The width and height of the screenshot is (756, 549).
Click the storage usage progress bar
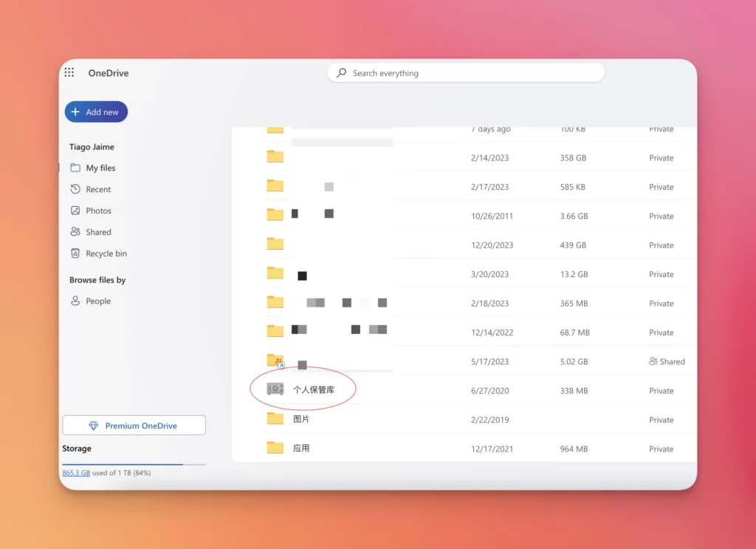pos(134,464)
